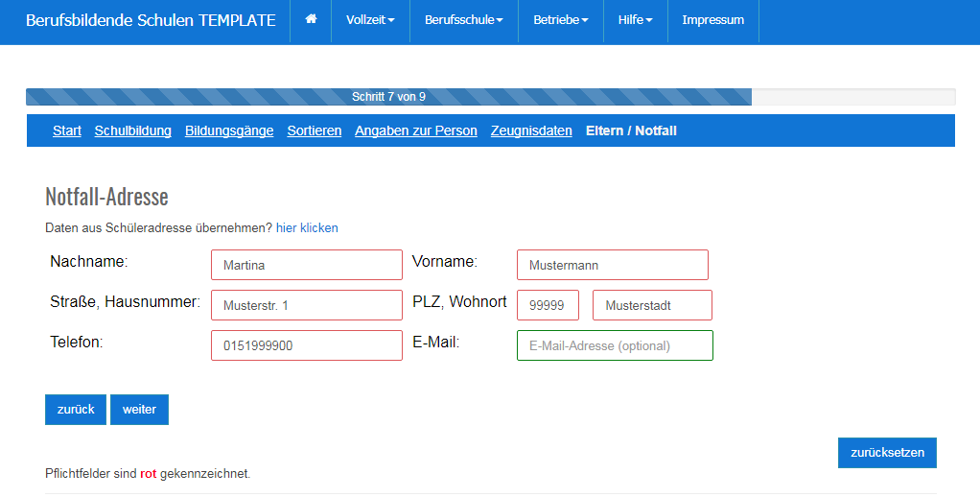Switch to the Sortieren step
Screen dimensions: 980x497
tap(315, 130)
